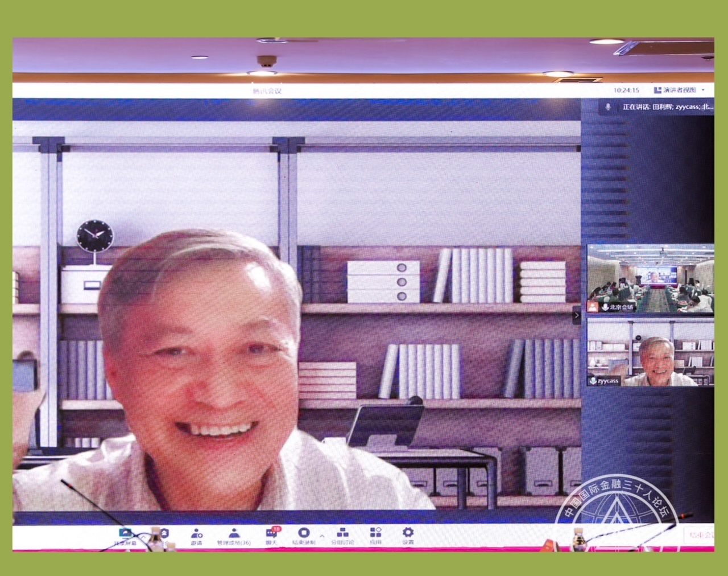
Task: Open the security shield icon
Action: 164,533
